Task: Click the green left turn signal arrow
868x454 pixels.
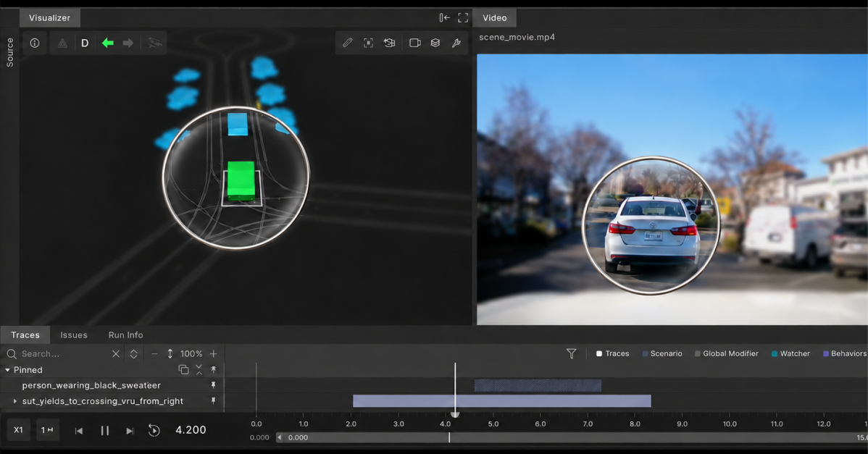Action: 107,43
